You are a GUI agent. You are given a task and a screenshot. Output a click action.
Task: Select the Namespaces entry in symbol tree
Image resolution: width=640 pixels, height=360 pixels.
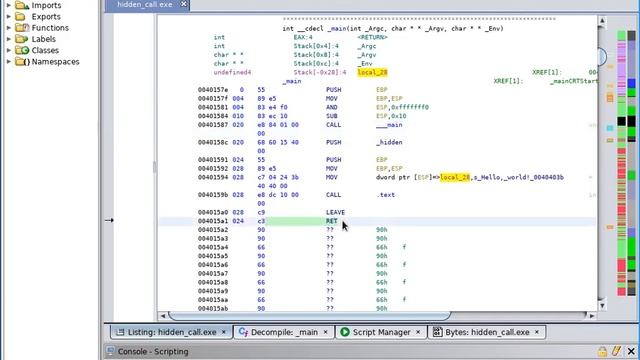(x=56, y=62)
